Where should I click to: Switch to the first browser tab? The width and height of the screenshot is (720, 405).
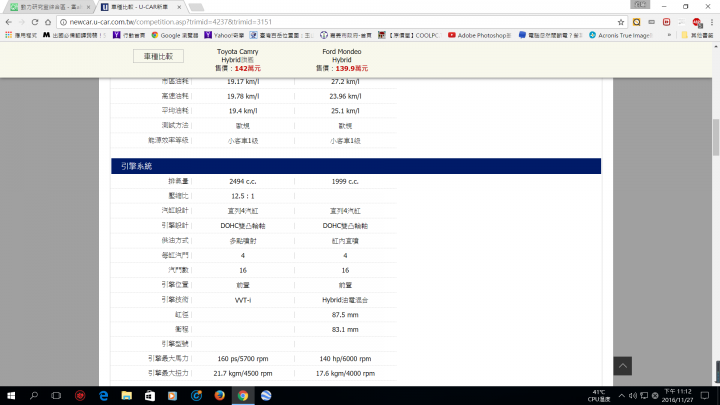tap(48, 7)
